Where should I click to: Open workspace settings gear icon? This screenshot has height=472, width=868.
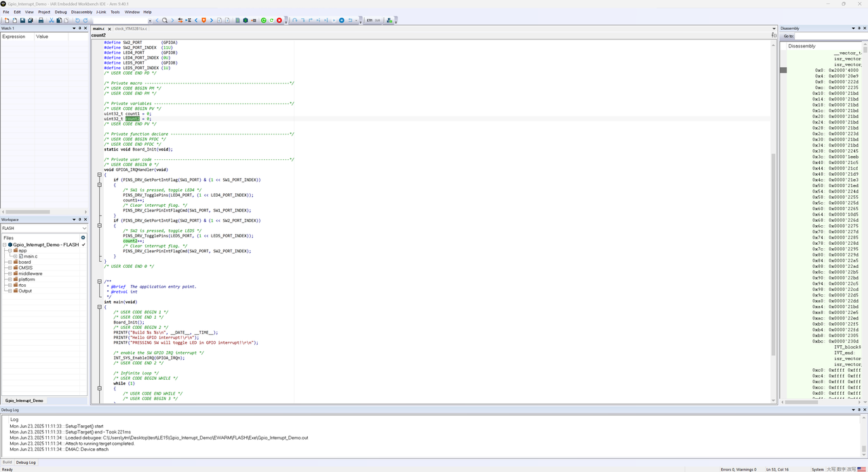click(83, 237)
